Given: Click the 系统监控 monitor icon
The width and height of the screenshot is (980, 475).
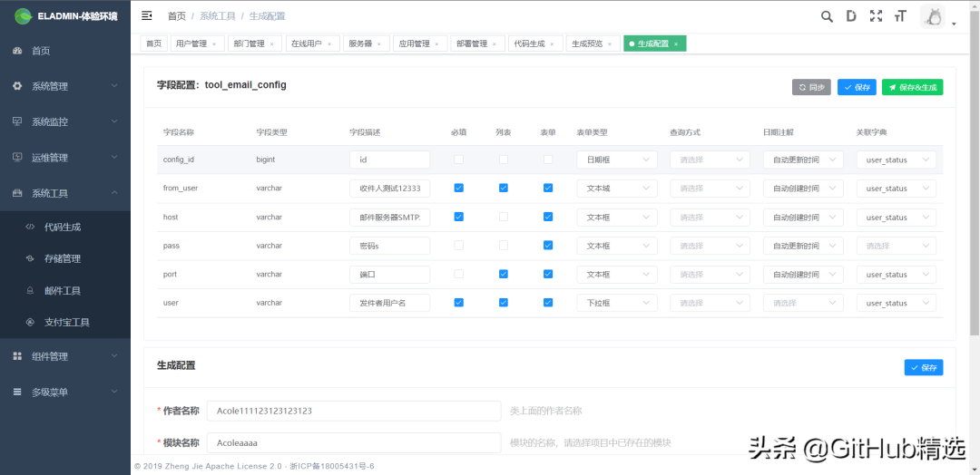Looking at the screenshot, I should pos(17,121).
